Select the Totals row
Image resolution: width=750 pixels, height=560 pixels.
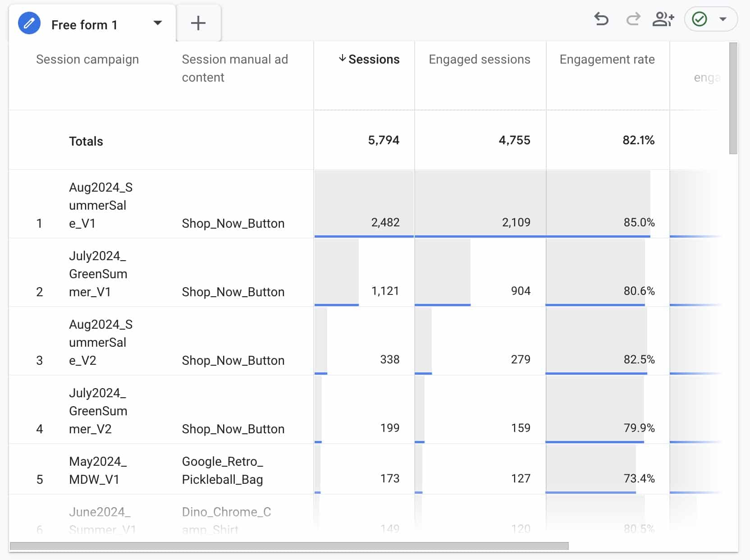coord(86,141)
